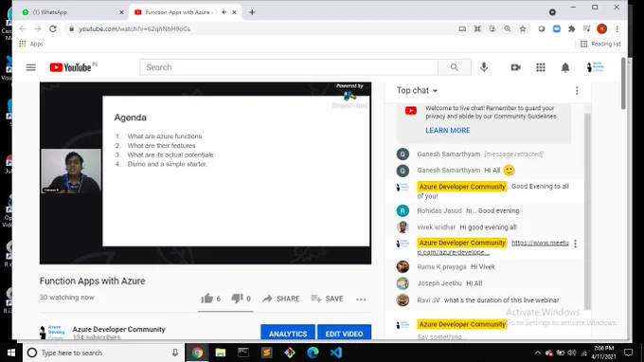This screenshot has width=644, height=362.
Task: Mute the Function Apps tab audio icon
Action: (224, 12)
